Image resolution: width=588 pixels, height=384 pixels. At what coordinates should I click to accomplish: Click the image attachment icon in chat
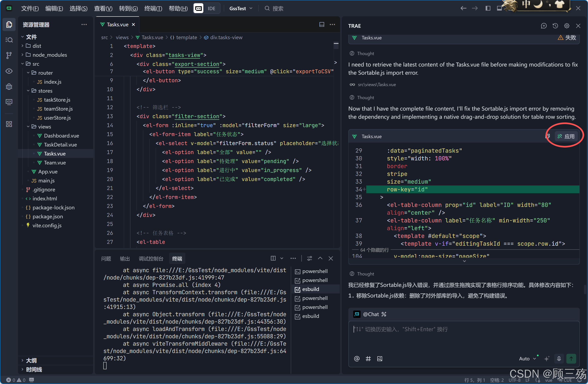coord(380,358)
